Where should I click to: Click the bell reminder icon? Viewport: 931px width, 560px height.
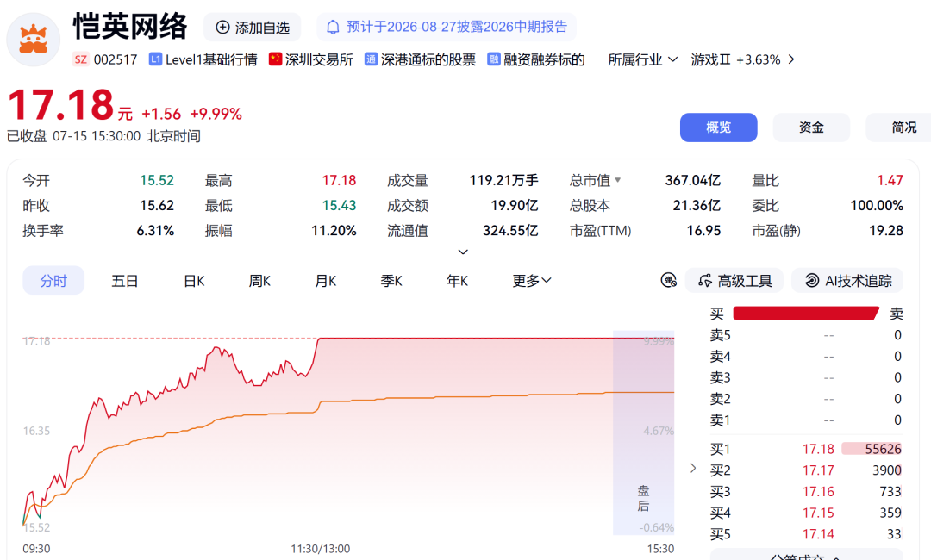(x=333, y=28)
